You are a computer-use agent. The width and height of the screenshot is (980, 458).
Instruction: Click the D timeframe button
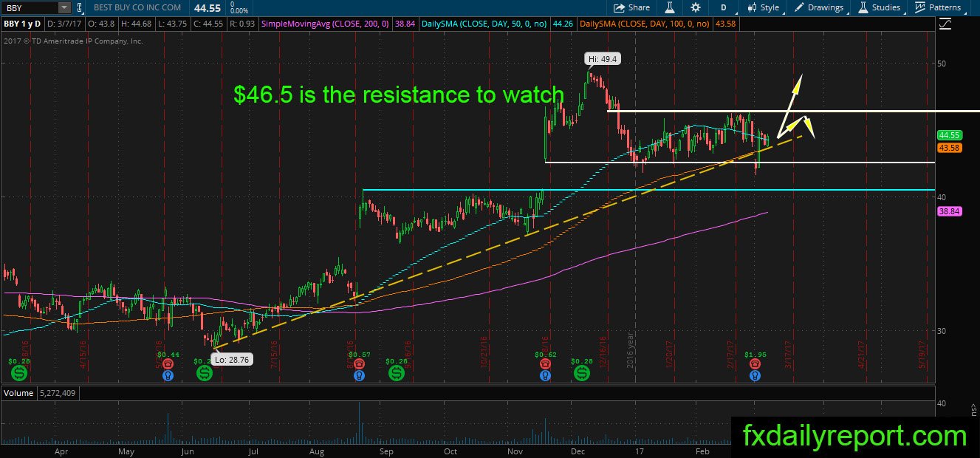pos(724,7)
